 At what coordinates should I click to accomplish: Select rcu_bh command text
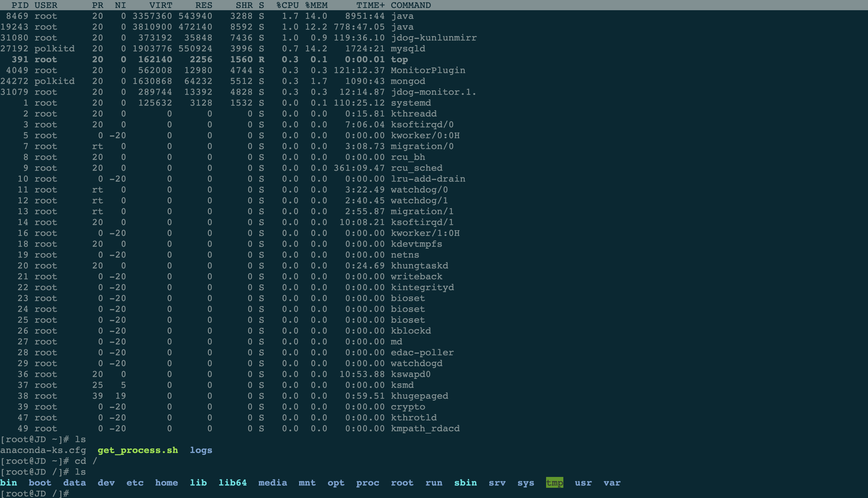tap(408, 157)
